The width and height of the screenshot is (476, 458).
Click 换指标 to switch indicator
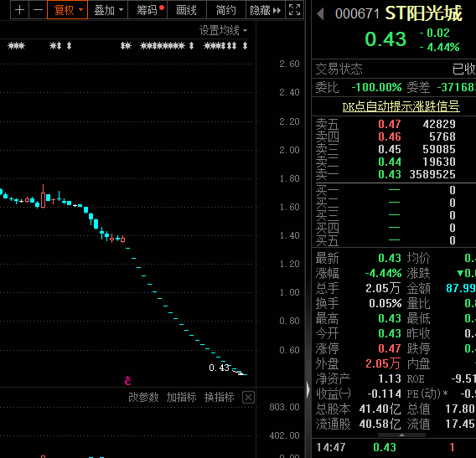pos(220,397)
